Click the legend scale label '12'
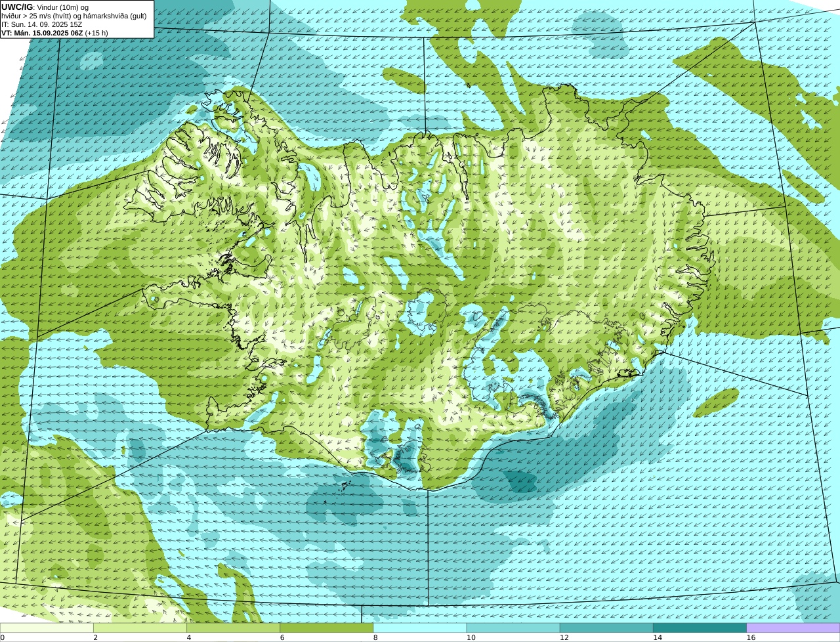 564,637
